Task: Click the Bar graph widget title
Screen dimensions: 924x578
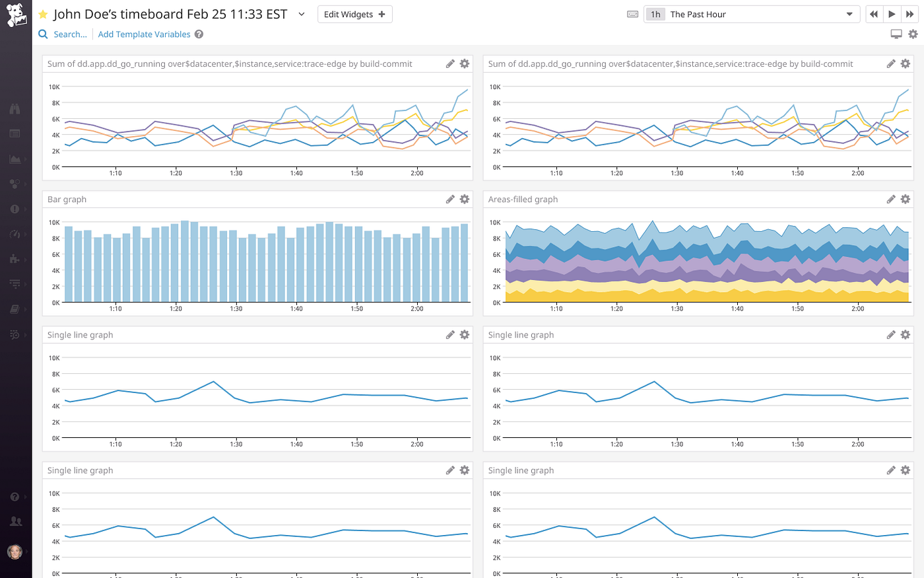Action: click(x=67, y=199)
